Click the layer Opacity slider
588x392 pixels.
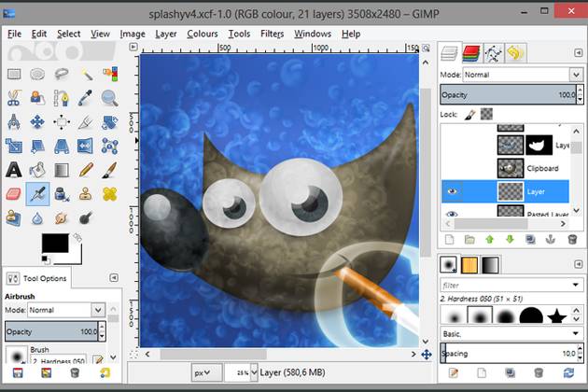tap(509, 94)
